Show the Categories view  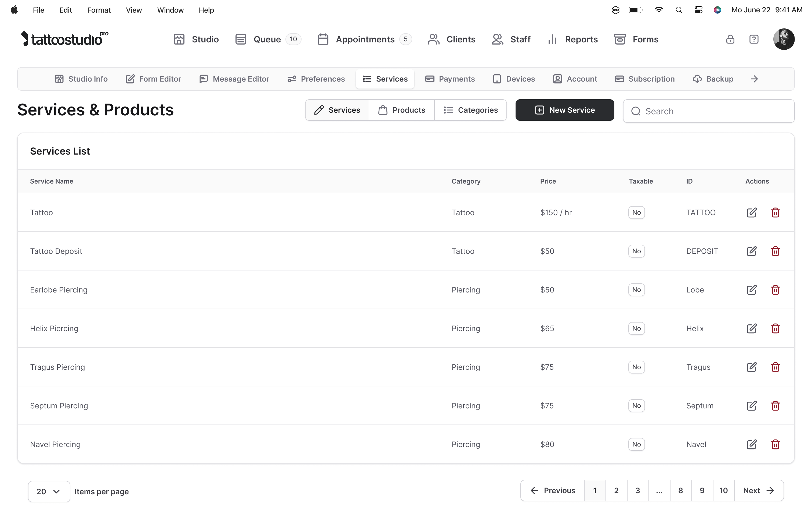(470, 110)
